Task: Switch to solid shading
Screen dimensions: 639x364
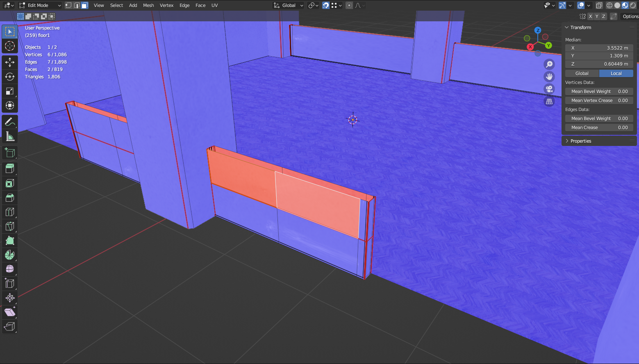Action: 617,5
